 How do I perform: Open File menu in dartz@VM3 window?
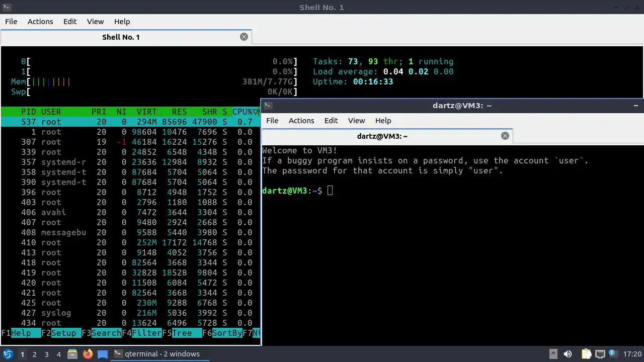[x=272, y=121]
